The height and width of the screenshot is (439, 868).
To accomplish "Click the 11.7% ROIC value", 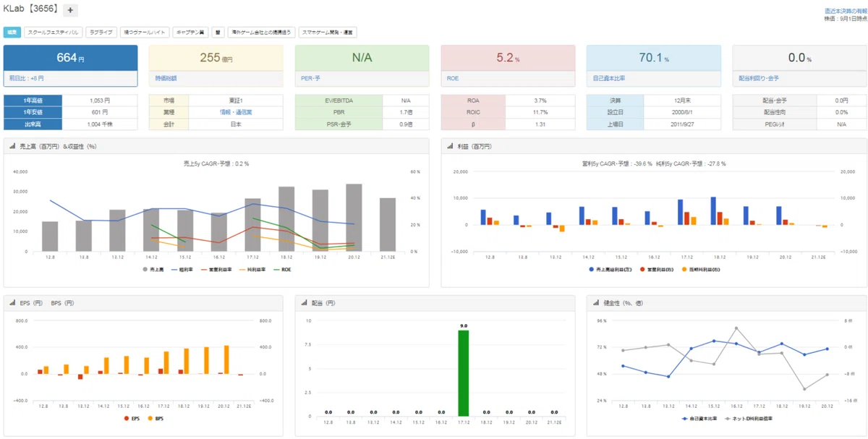I will point(540,112).
